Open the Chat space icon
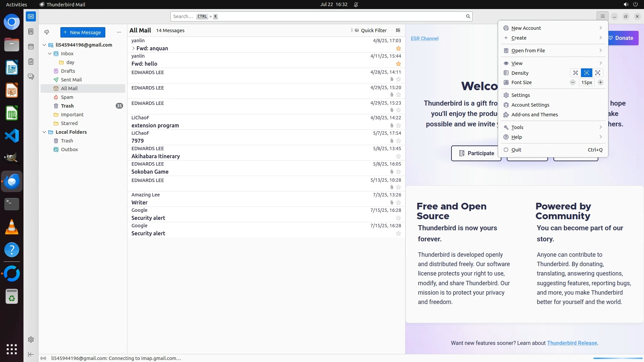Screen dimensions: 644x362 (x=31, y=77)
